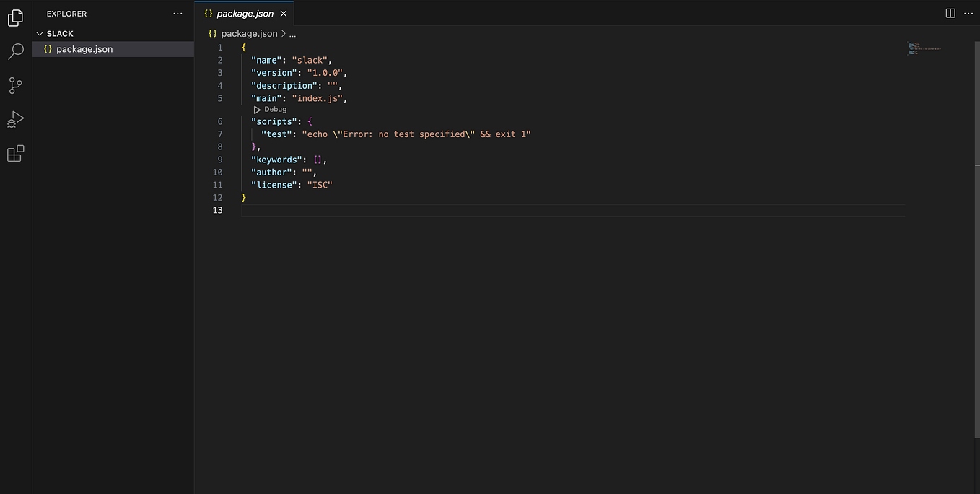The height and width of the screenshot is (494, 980).
Task: Select package.json in the Explorer tree
Action: tap(113, 49)
